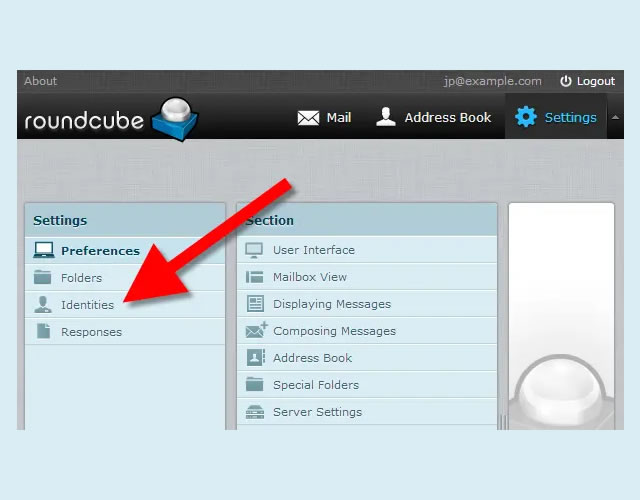Open Displaying Messages section

332,304
